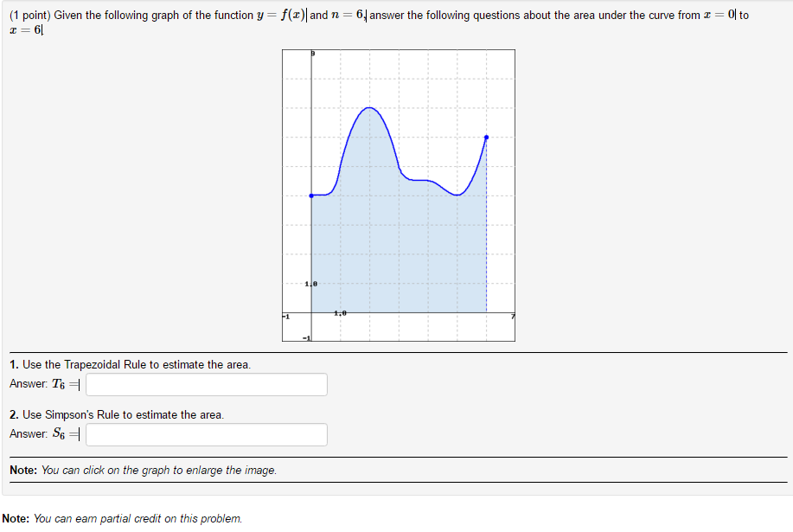Click the origin of the graph axes

[311, 313]
